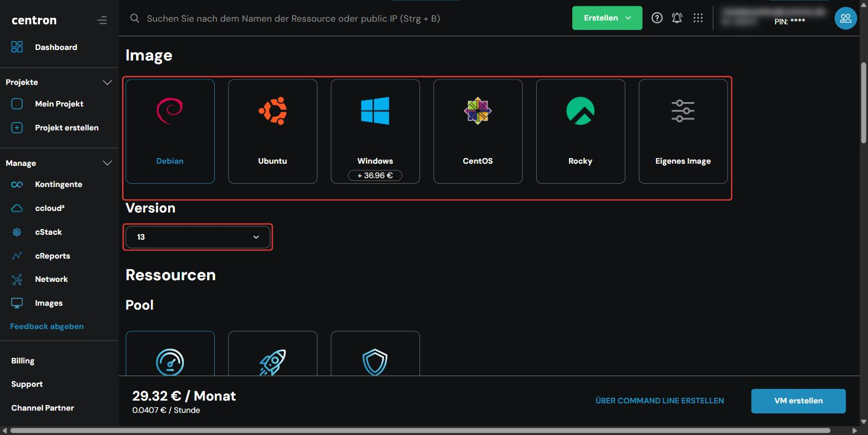This screenshot has height=435, width=868.
Task: Collapse the Projekte section chevron
Action: click(107, 82)
